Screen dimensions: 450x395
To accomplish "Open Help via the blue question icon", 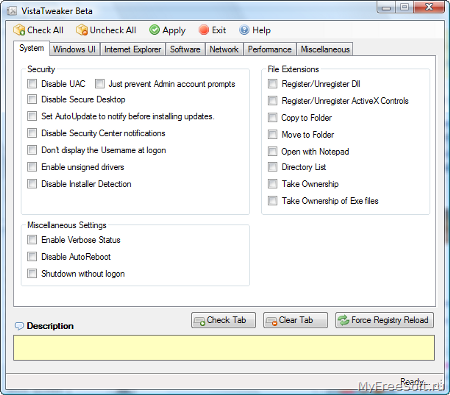I will tap(244, 30).
